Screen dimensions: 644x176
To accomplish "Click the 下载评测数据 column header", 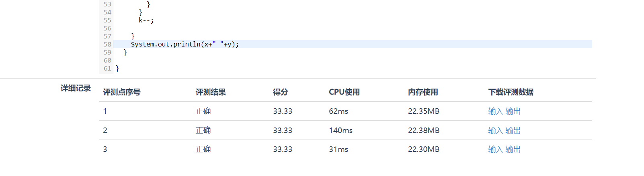I will click(511, 92).
